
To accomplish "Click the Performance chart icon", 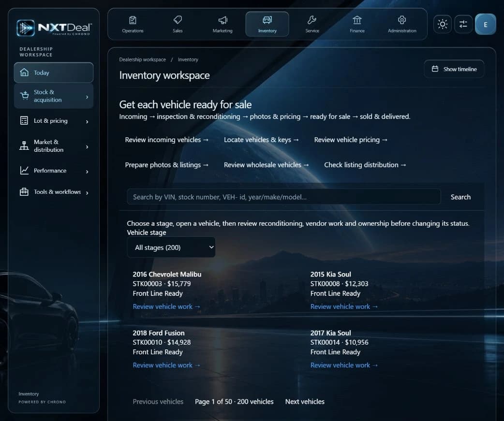I will pos(24,170).
